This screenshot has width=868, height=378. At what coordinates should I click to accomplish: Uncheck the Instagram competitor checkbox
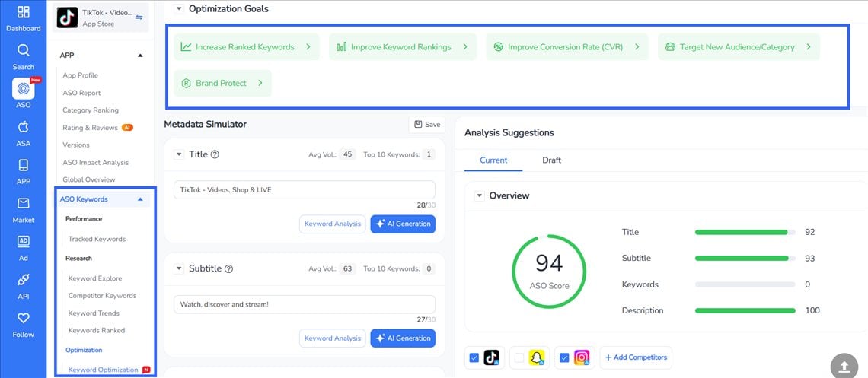tap(564, 357)
